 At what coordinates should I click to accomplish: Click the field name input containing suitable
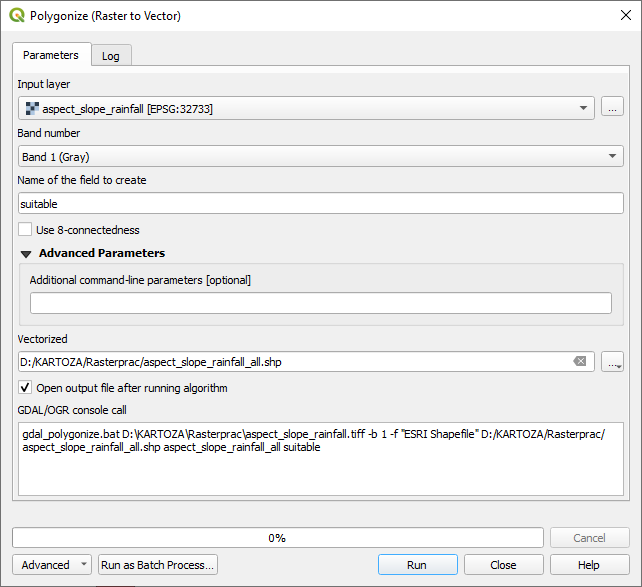pos(321,203)
